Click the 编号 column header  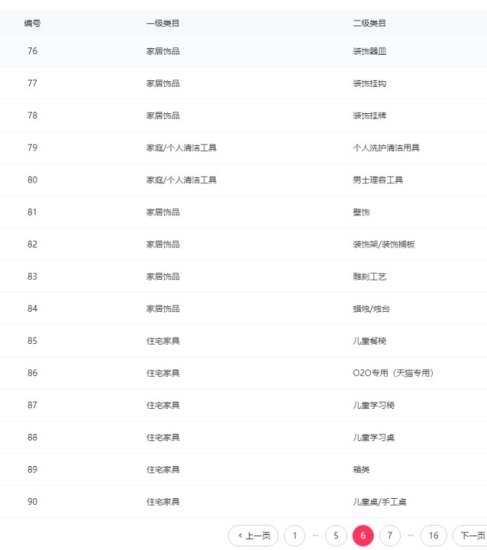(x=32, y=23)
